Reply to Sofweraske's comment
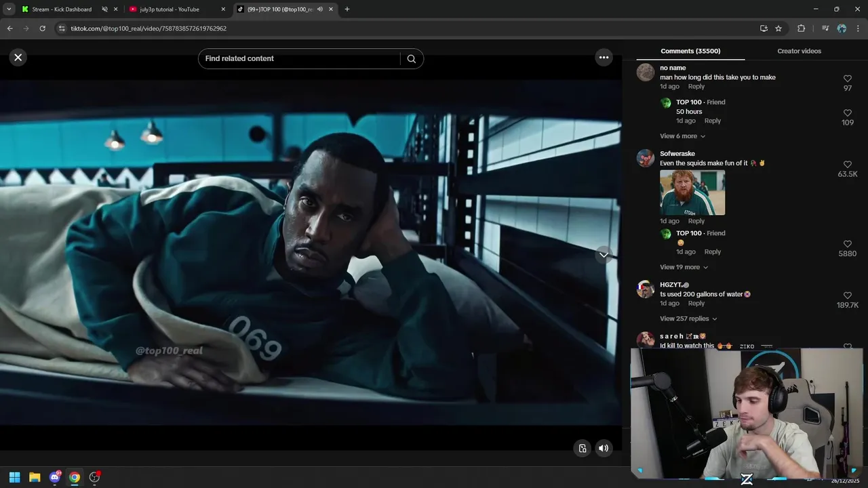 coord(696,221)
